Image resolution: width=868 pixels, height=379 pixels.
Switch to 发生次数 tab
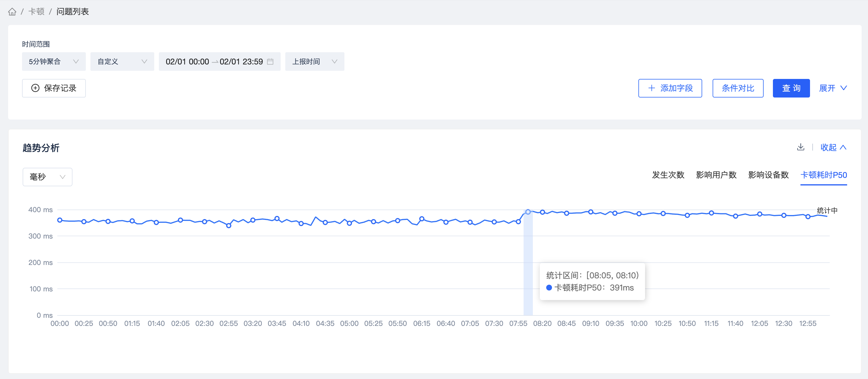click(668, 175)
